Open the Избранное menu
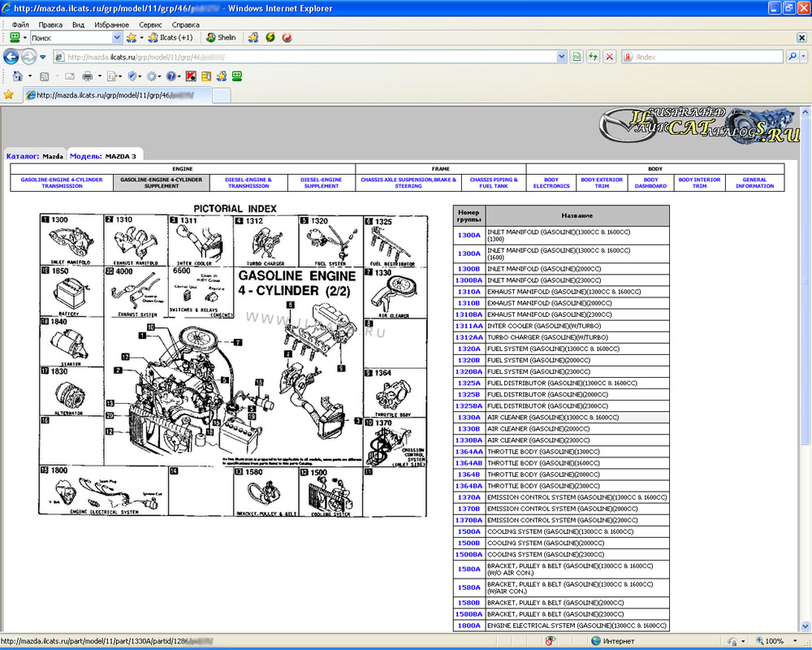Screen dimensions: 812x650 pyautogui.click(x=111, y=24)
